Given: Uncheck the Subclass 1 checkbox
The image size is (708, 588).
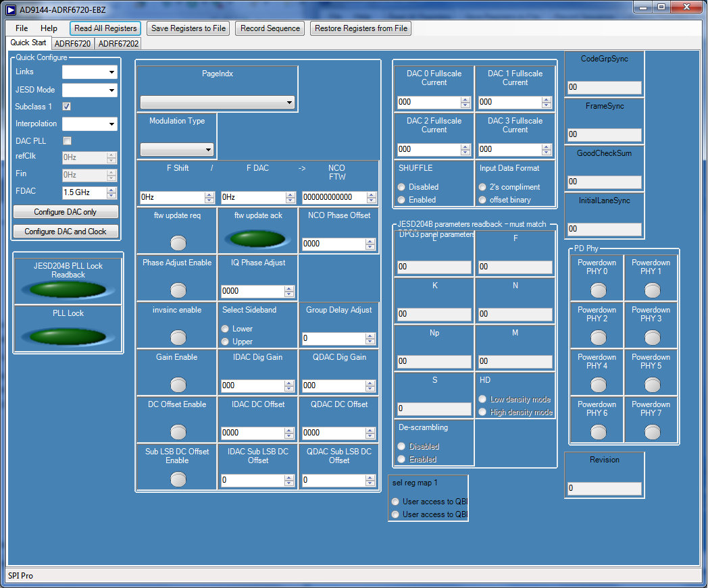Looking at the screenshot, I should pyautogui.click(x=67, y=107).
